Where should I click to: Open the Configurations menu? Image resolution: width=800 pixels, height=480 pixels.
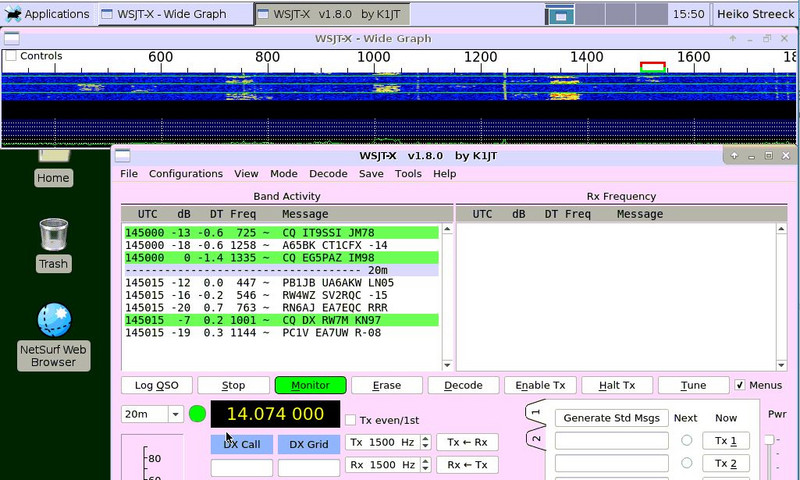point(186,174)
